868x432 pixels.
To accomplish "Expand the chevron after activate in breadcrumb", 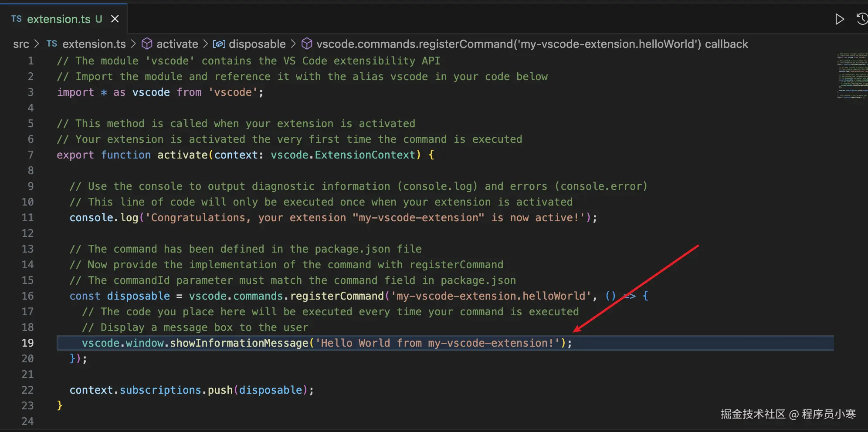I will pos(205,44).
